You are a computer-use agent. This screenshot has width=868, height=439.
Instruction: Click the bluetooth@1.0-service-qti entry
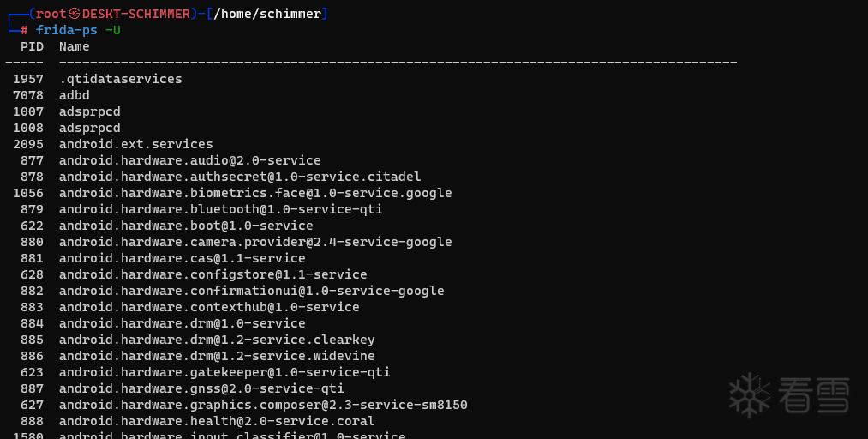click(220, 209)
